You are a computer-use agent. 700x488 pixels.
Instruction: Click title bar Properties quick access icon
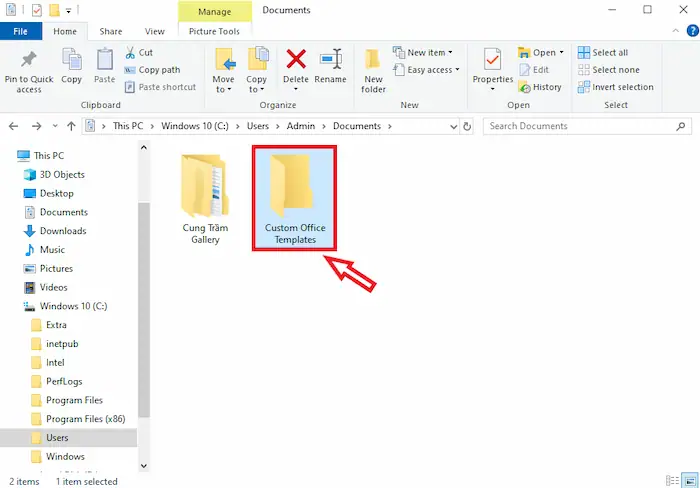click(37, 10)
